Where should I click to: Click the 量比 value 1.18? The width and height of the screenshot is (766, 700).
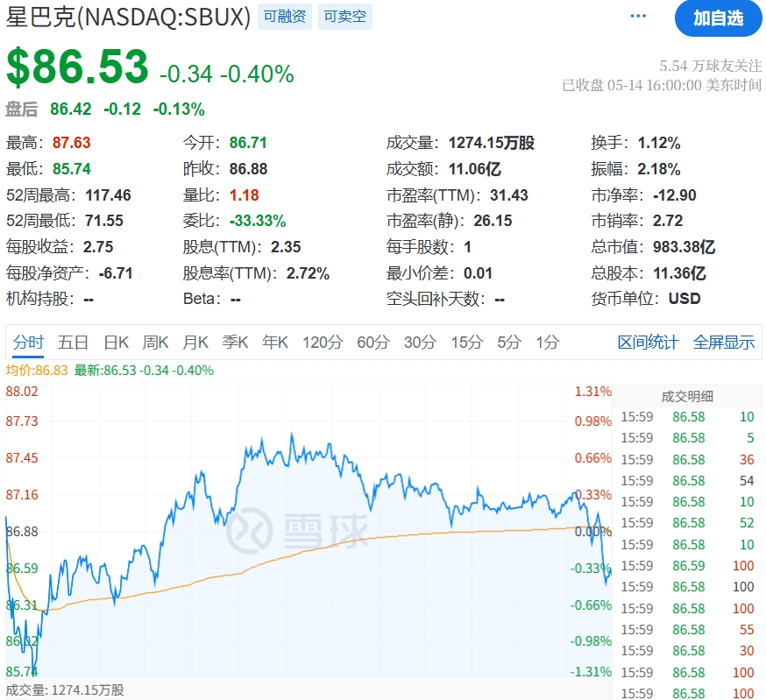245,194
